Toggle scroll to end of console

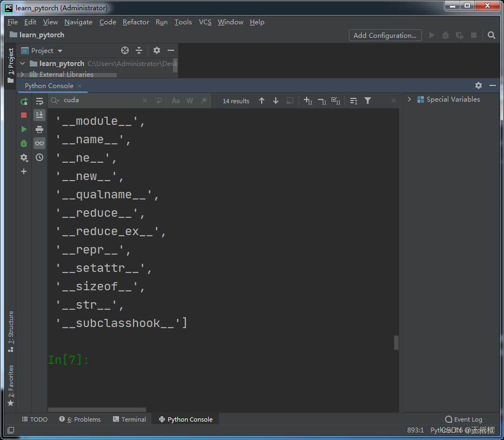tap(39, 115)
